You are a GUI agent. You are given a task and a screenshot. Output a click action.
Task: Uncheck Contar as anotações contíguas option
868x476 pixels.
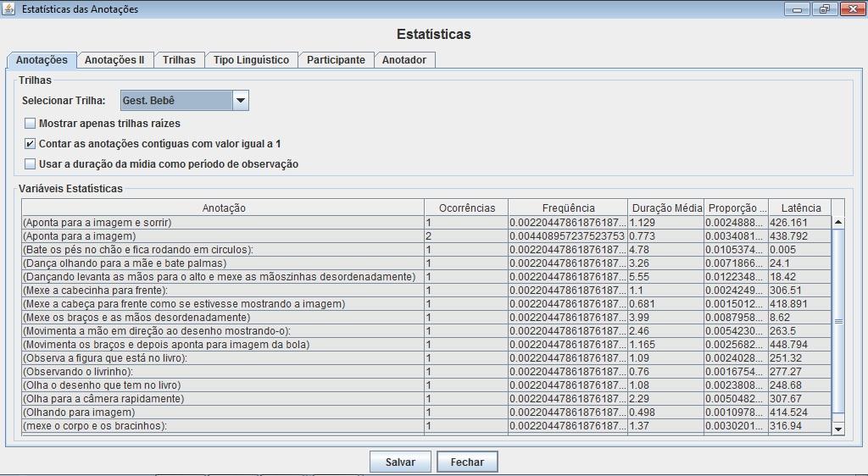(x=31, y=144)
